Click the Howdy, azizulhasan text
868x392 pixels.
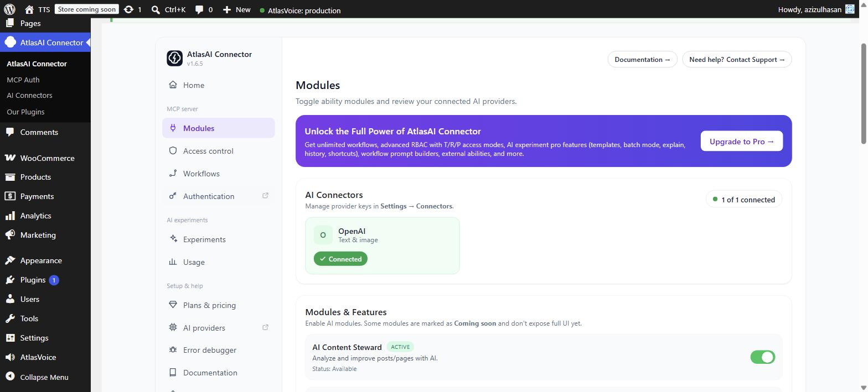(x=809, y=9)
